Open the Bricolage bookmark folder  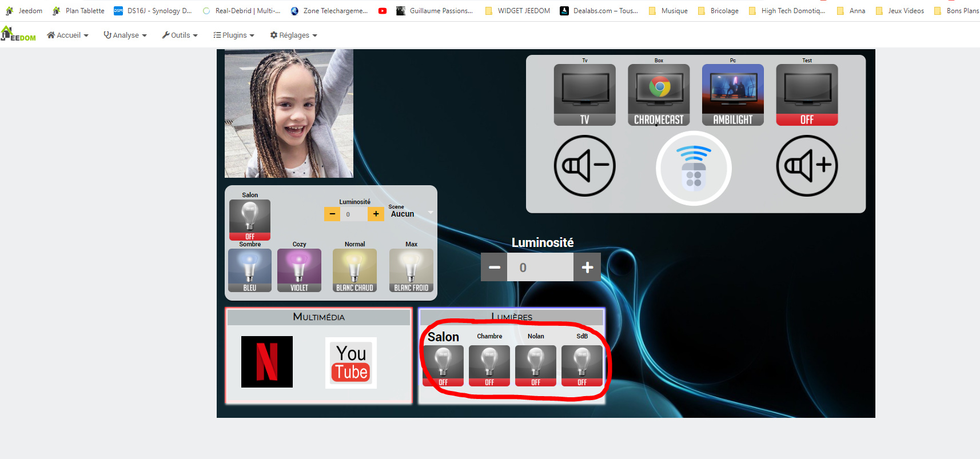point(718,10)
